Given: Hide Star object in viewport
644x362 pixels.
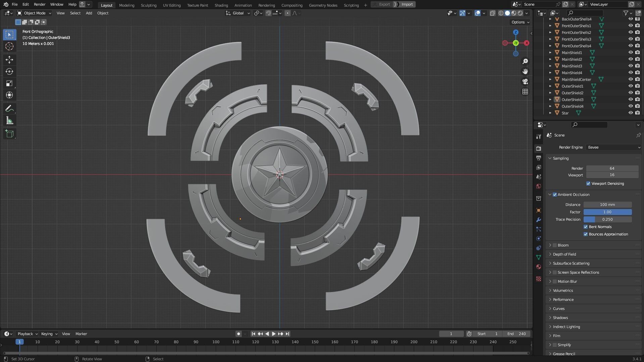Looking at the screenshot, I should coord(631,113).
